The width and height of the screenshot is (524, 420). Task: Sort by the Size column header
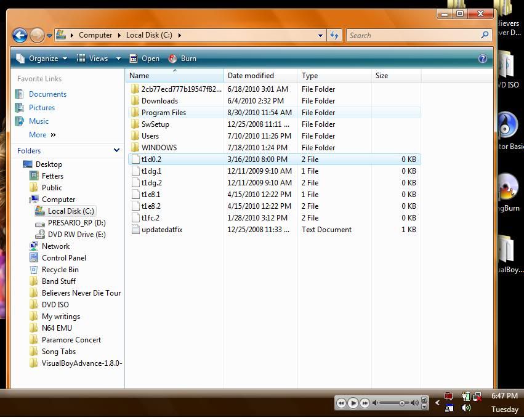coord(396,76)
